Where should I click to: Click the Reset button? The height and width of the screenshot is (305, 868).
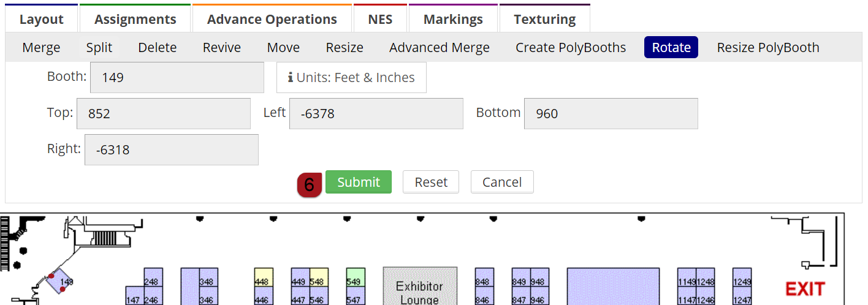click(431, 182)
